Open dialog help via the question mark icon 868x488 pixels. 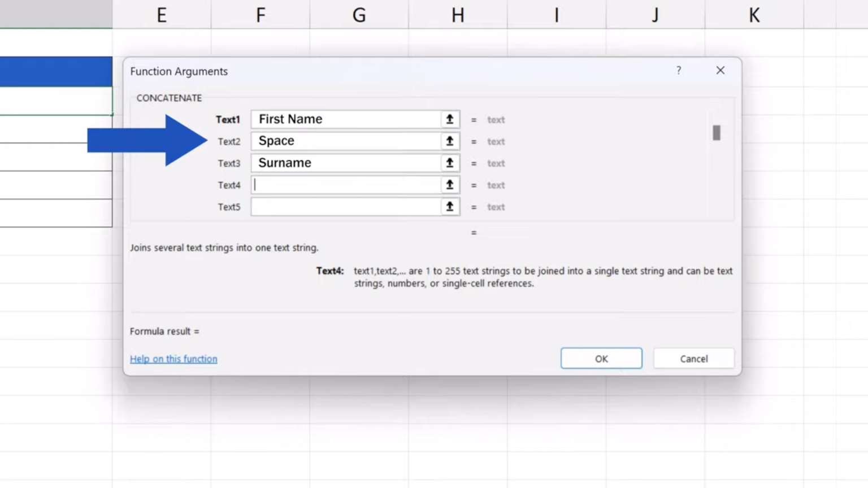pyautogui.click(x=678, y=71)
